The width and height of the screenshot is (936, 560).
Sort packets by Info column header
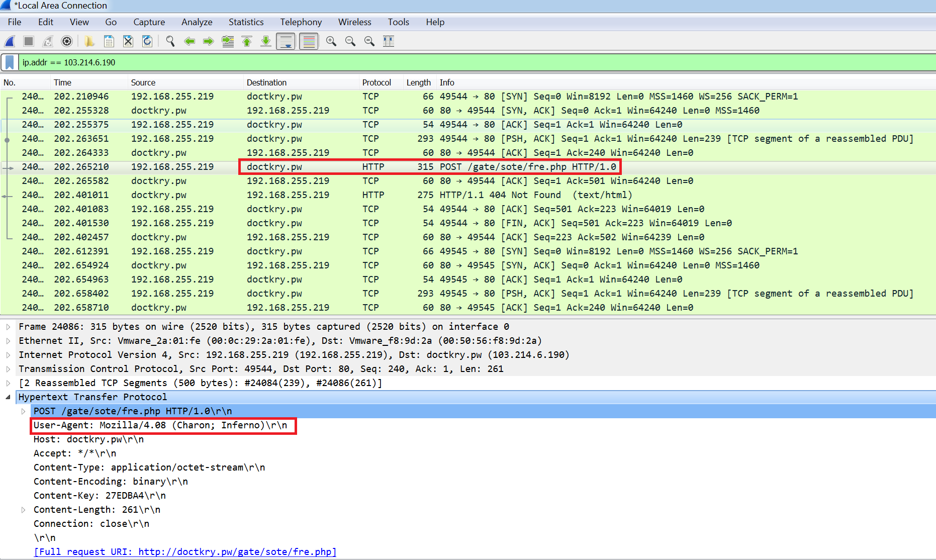click(x=685, y=82)
